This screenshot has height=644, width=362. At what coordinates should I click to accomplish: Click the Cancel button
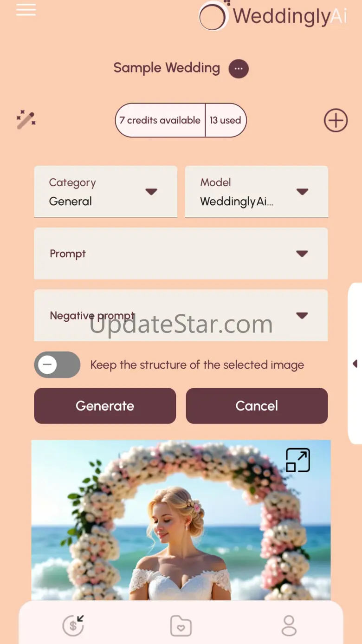(257, 406)
